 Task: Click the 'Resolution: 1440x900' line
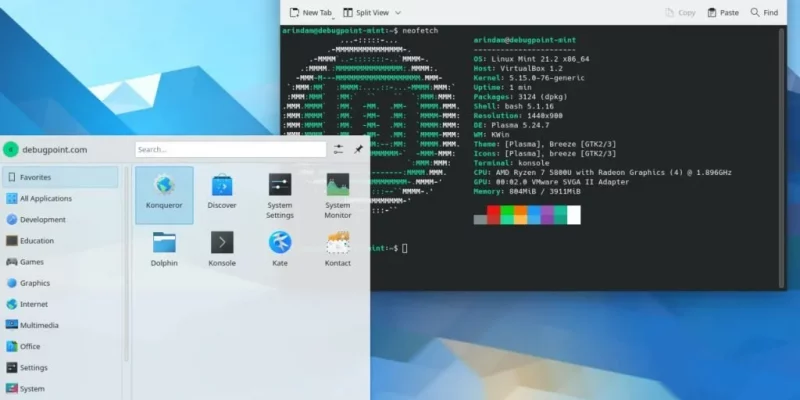pos(518,116)
